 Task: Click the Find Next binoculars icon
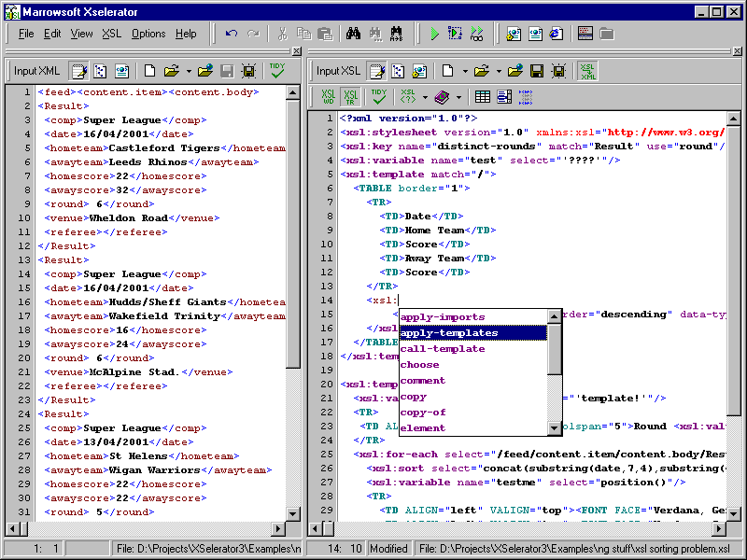375,34
